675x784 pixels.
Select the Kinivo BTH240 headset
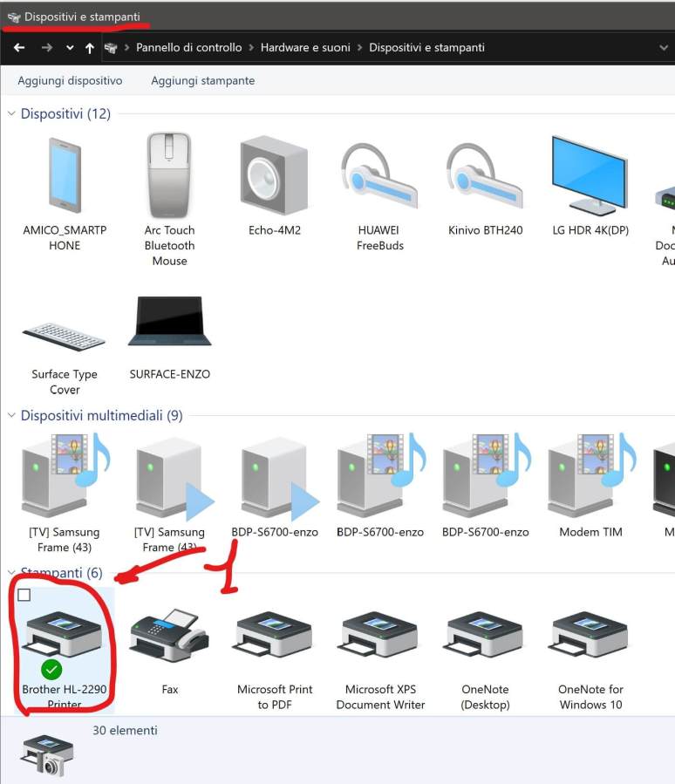(485, 176)
